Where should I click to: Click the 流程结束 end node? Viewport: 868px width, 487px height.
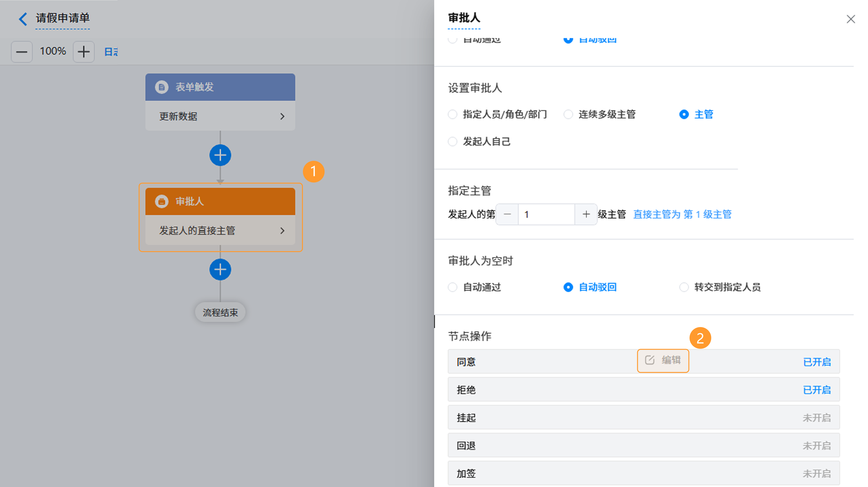(220, 312)
